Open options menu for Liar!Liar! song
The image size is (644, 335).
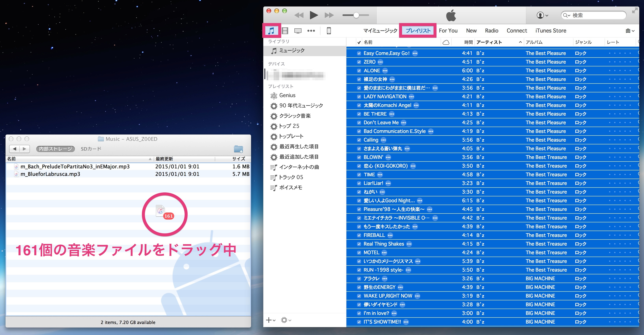click(x=388, y=183)
